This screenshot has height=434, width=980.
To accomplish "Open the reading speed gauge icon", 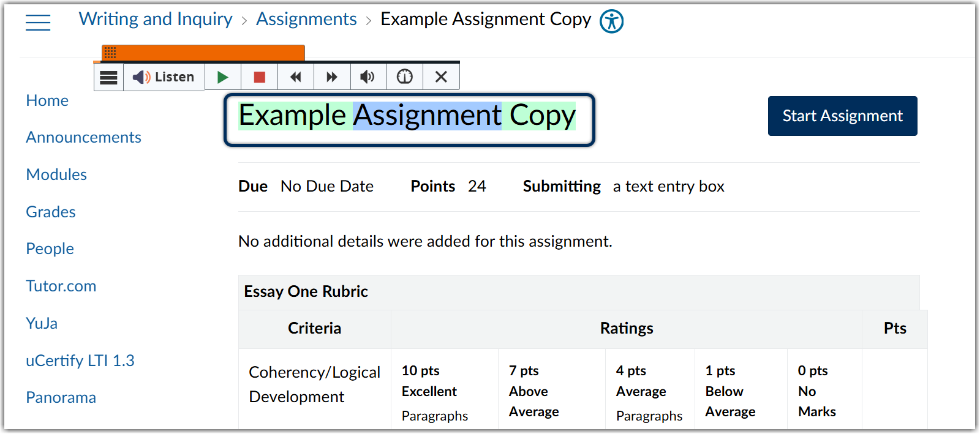I will point(405,77).
